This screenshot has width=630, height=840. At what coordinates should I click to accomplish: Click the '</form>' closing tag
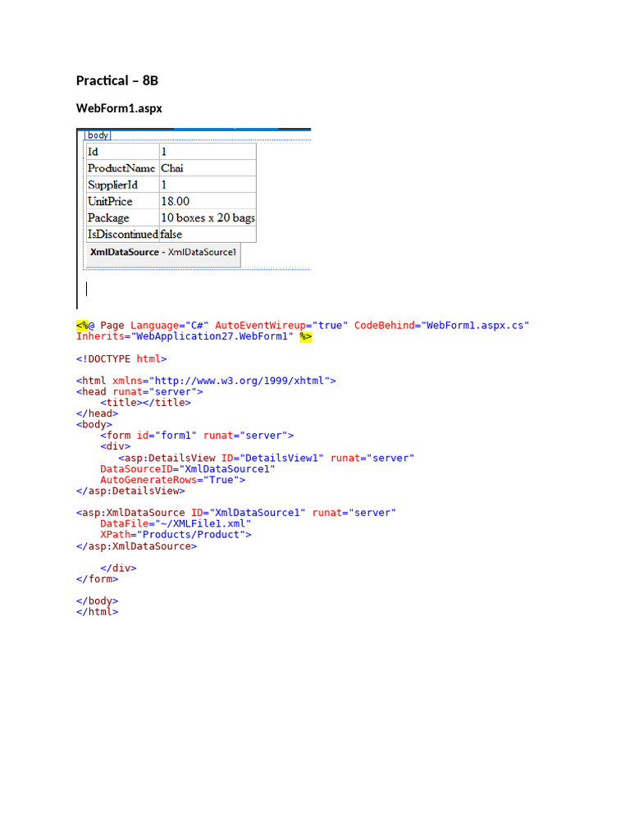[x=97, y=579]
